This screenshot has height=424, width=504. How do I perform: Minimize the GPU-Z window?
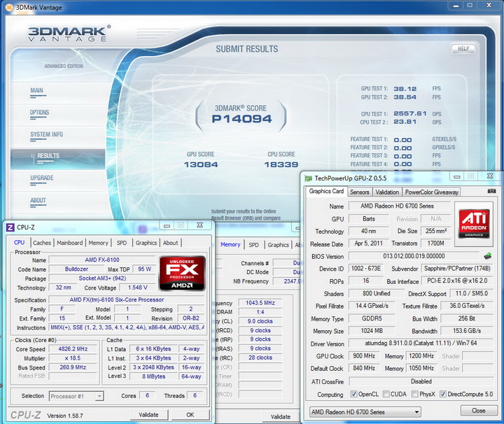pos(456,176)
